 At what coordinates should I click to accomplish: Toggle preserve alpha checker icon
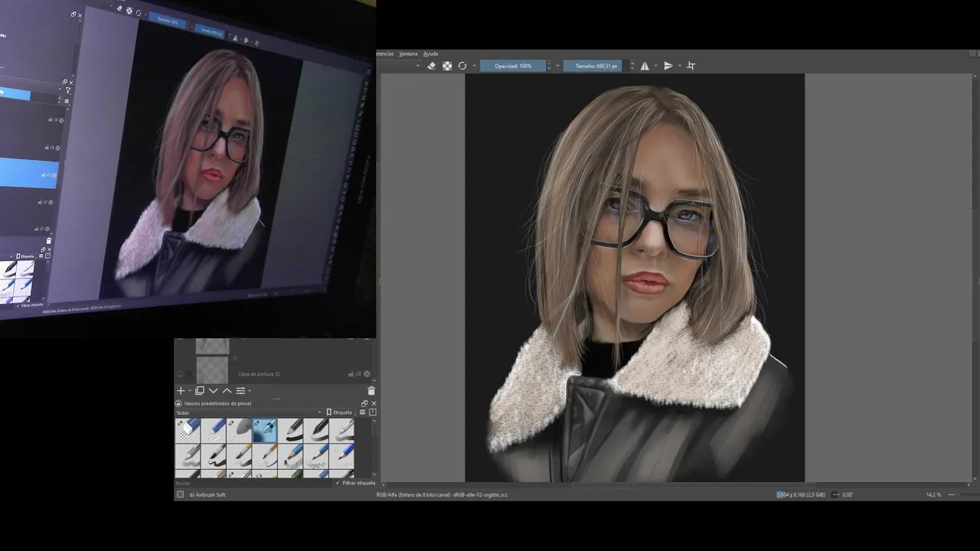pos(447,66)
